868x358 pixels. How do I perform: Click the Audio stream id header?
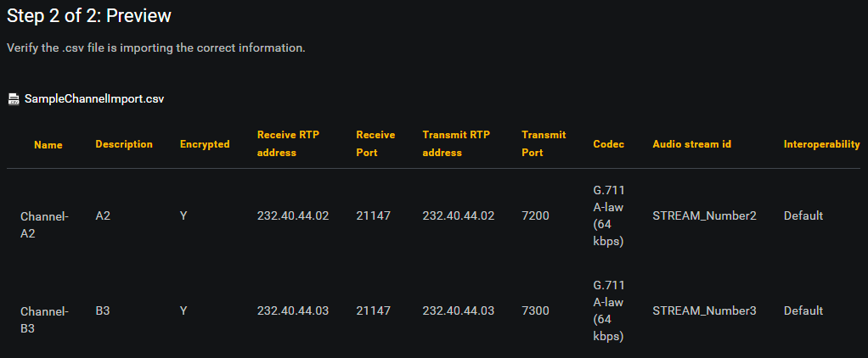(692, 144)
